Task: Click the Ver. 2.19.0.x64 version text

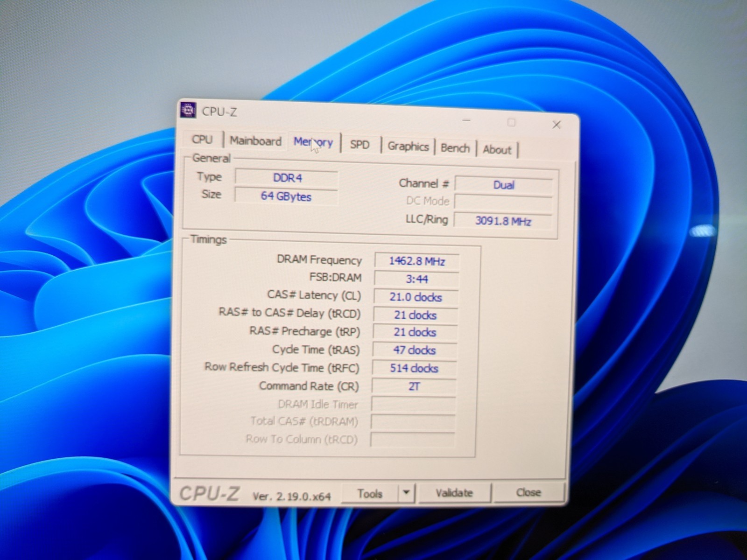Action: [x=292, y=496]
